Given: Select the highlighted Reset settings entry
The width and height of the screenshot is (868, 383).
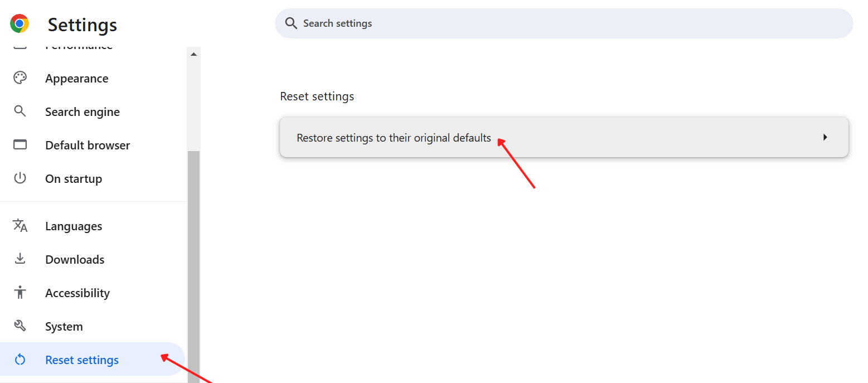Looking at the screenshot, I should click(x=81, y=360).
